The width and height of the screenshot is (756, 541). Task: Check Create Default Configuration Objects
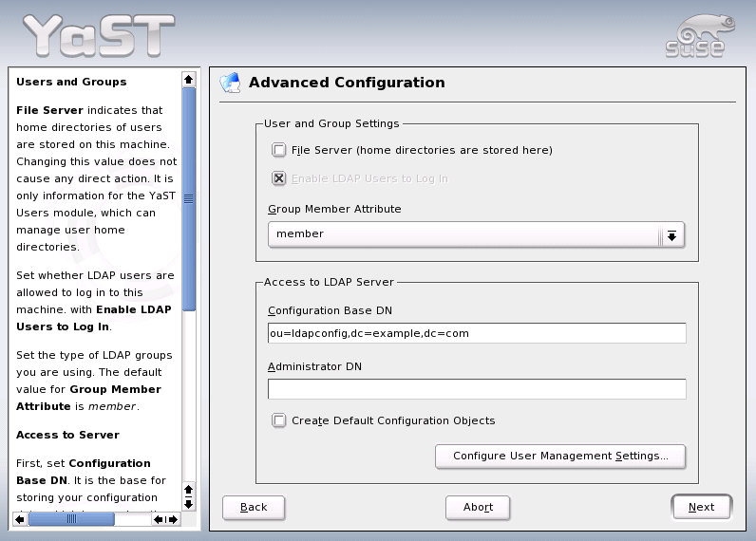tap(278, 420)
